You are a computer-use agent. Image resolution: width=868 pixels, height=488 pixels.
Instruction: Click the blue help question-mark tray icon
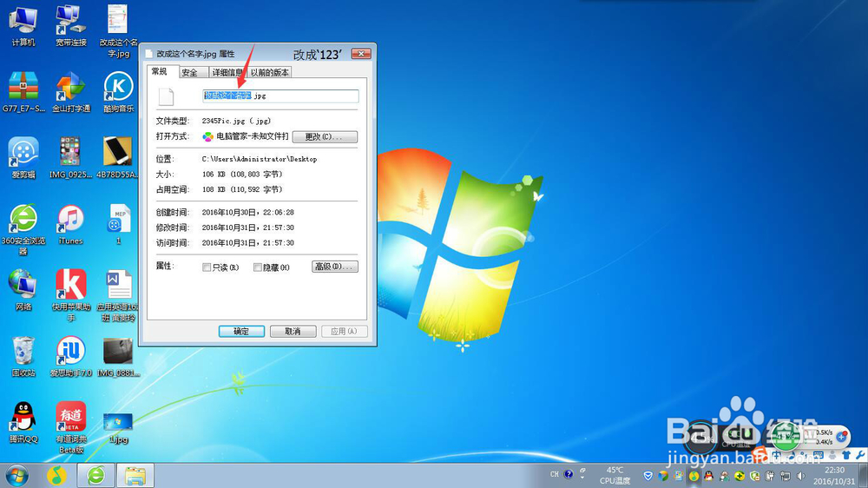click(569, 474)
